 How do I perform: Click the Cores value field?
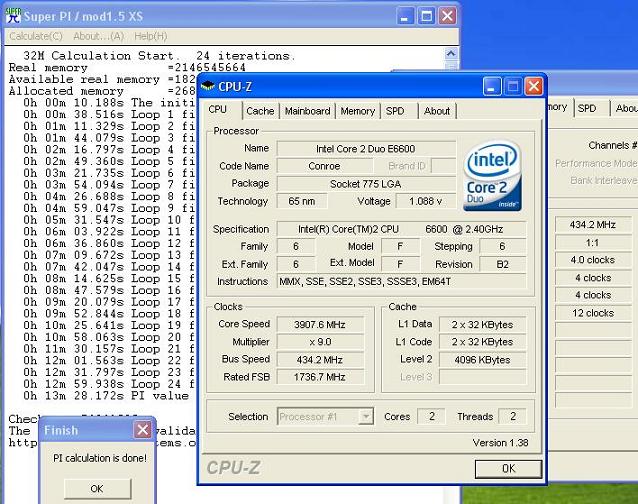click(x=431, y=416)
